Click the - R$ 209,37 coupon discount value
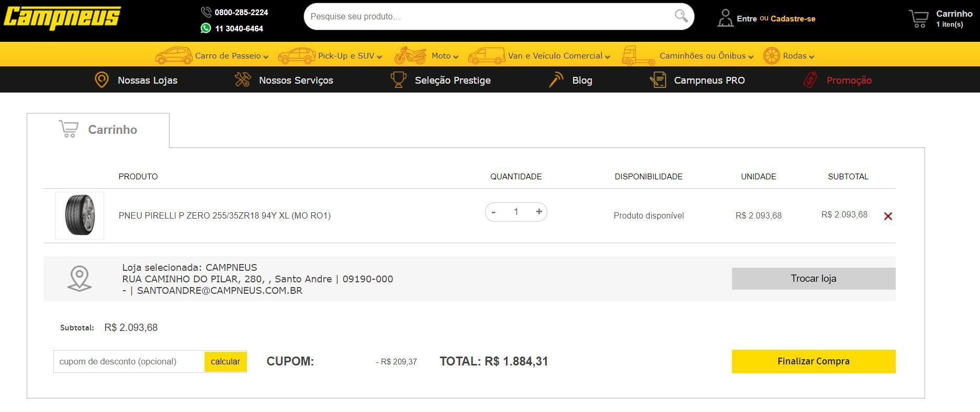The height and width of the screenshot is (412, 980). (397, 362)
